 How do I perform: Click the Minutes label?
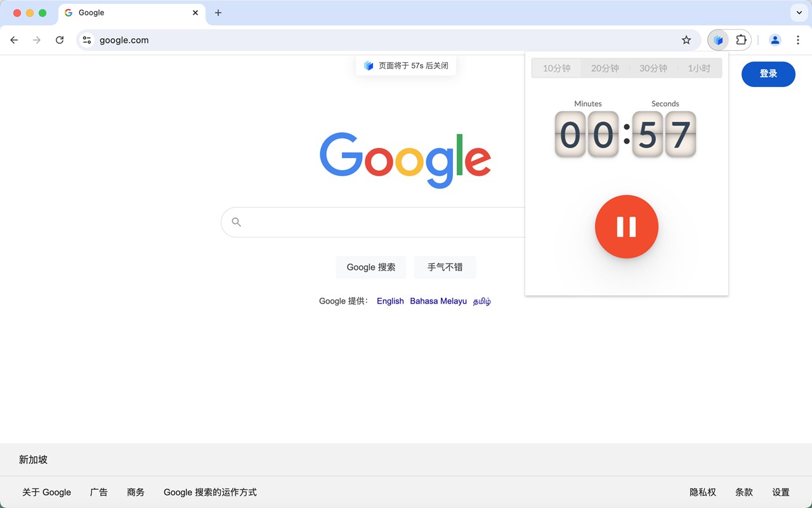click(x=588, y=104)
